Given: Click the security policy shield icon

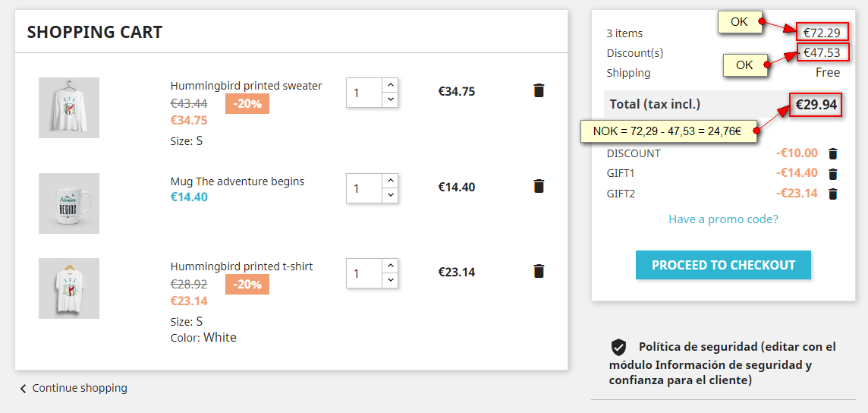Looking at the screenshot, I should coord(619,347).
